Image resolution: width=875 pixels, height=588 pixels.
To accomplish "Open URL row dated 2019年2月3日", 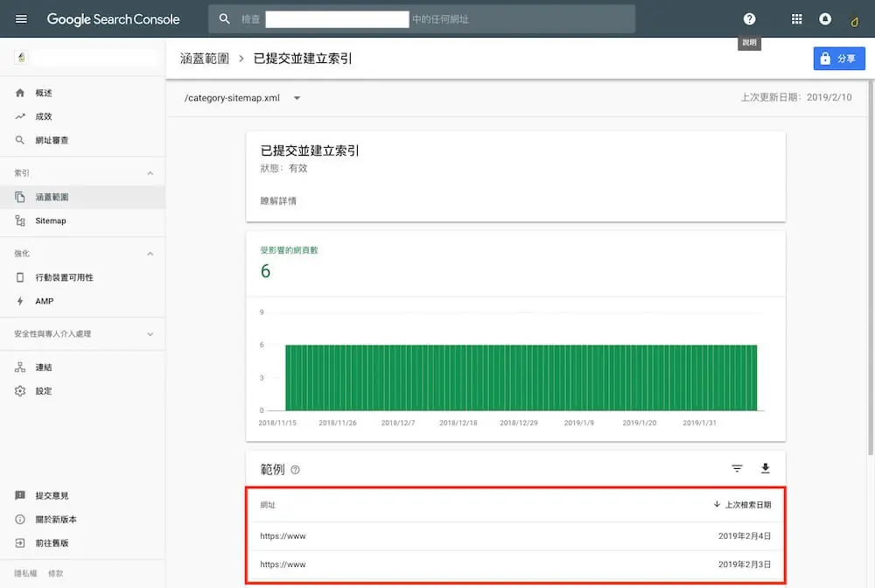I will tap(515, 564).
